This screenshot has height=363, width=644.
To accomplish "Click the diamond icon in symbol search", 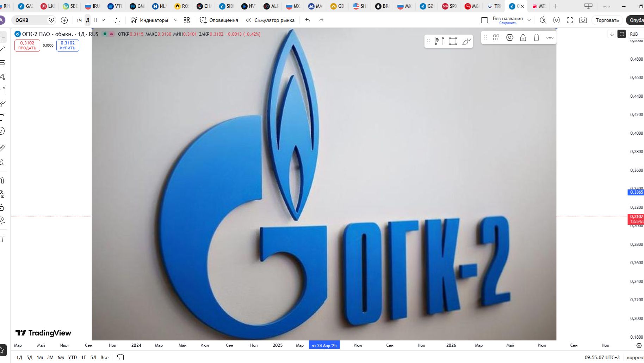I will coord(51,20).
